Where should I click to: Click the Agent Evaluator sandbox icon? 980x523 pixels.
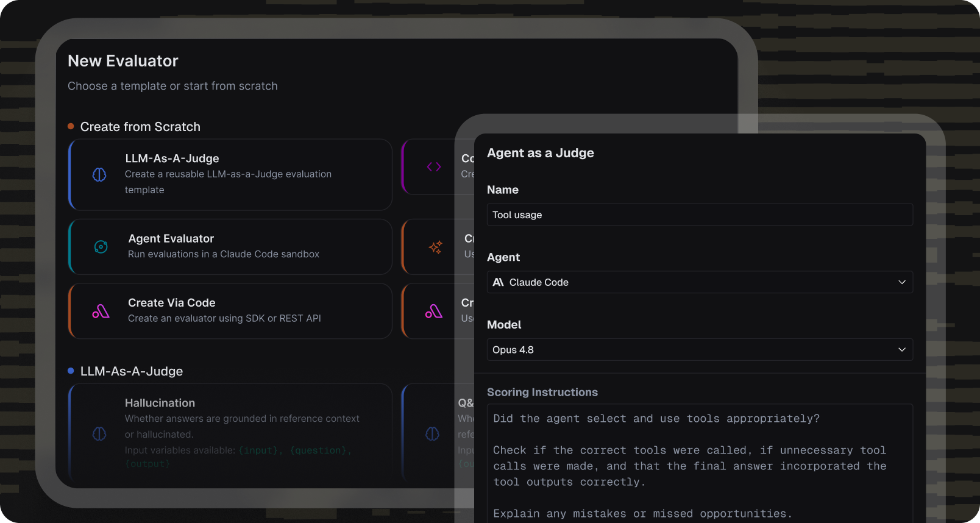click(x=101, y=247)
